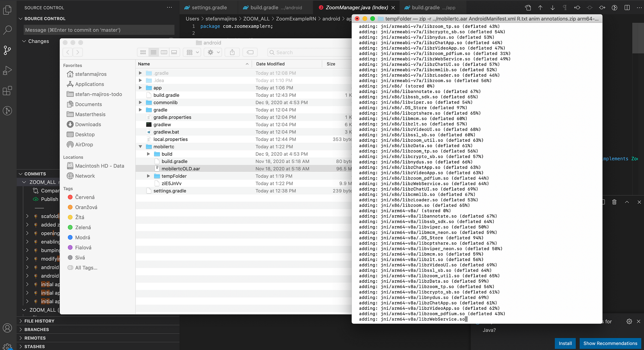Screen dimensions: 644x350
Task: Click the trash icon in the panel
Action: click(614, 202)
